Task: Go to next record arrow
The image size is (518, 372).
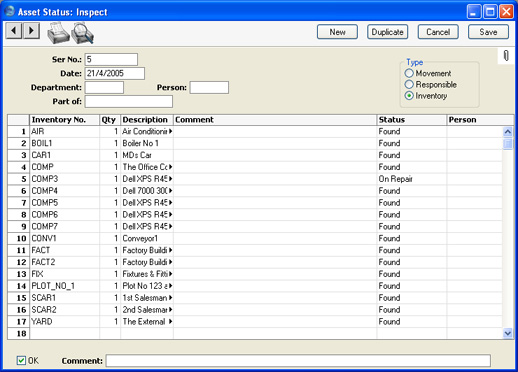Action: click(31, 31)
